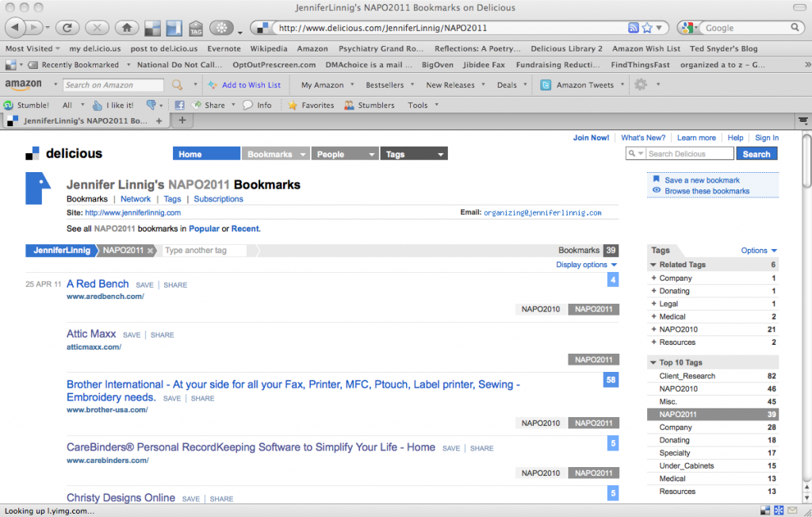Switch to the Network sub-tab

coord(136,199)
